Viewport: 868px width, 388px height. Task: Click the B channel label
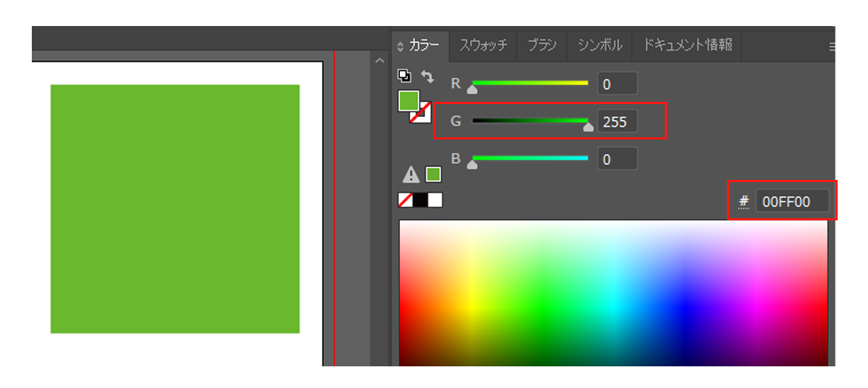pyautogui.click(x=456, y=158)
